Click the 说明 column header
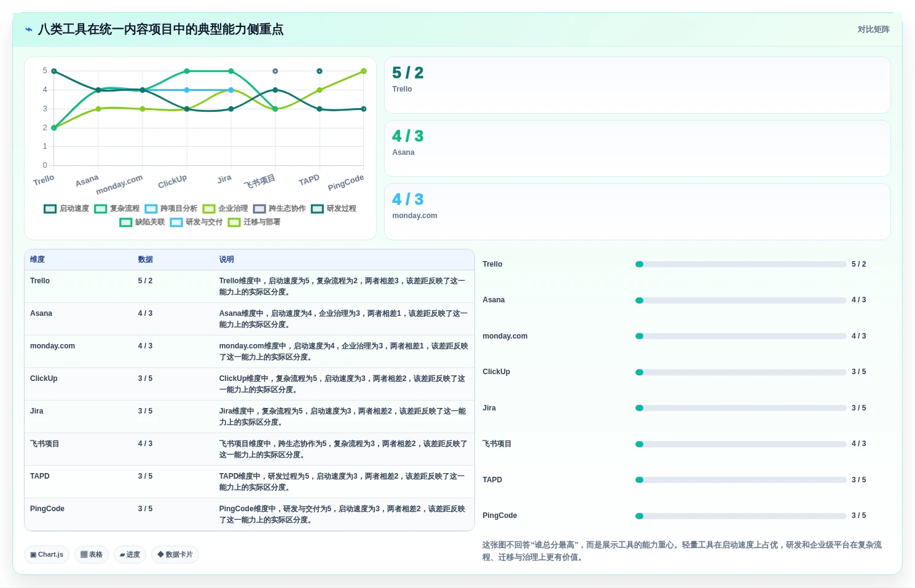This screenshot has height=588, width=915. pyautogui.click(x=226, y=259)
